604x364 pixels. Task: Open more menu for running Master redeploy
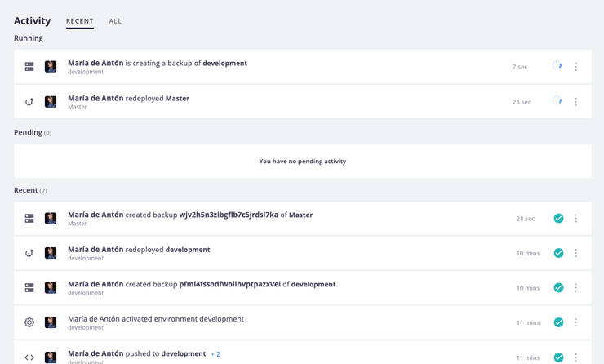tap(576, 102)
